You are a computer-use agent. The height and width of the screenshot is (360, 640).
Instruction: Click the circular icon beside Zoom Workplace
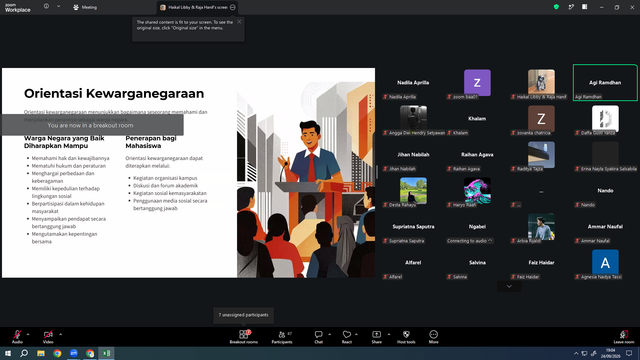pyautogui.click(x=46, y=7)
